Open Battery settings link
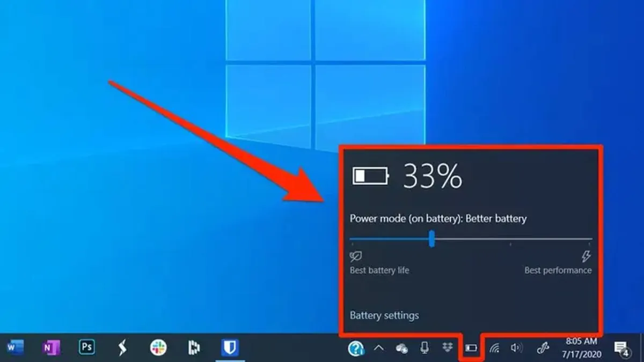 (384, 315)
